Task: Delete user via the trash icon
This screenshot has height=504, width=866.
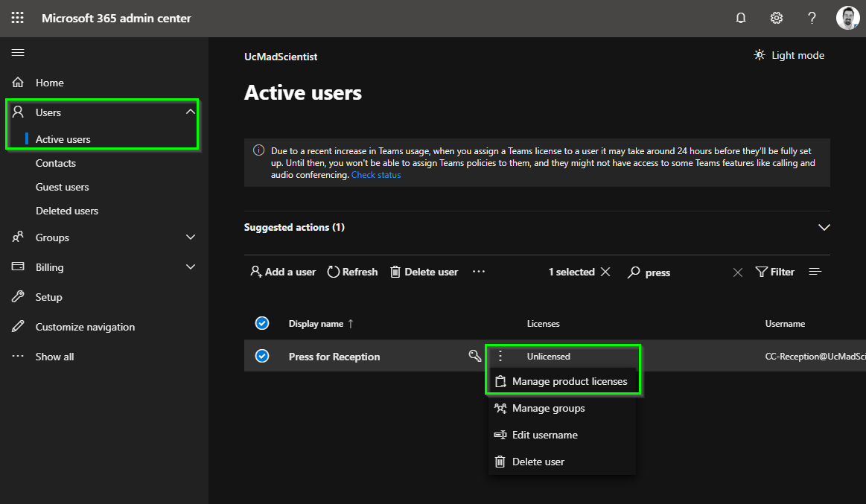Action: (424, 272)
